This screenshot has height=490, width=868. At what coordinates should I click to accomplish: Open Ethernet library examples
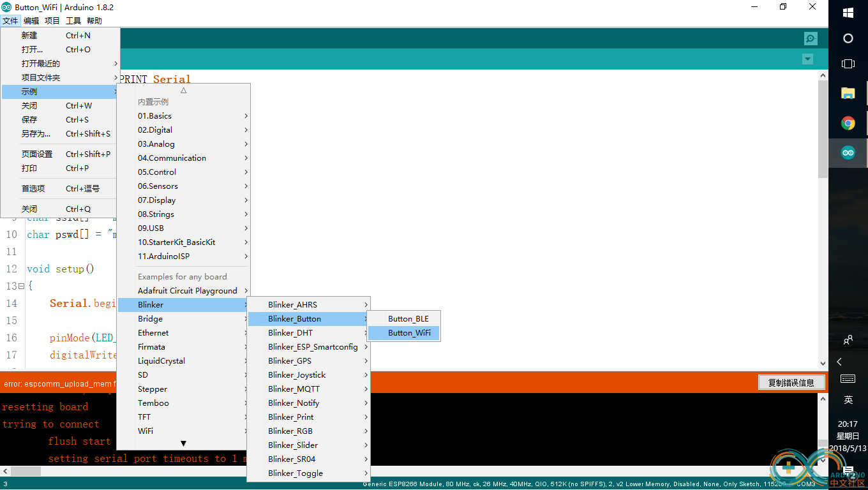coord(183,333)
